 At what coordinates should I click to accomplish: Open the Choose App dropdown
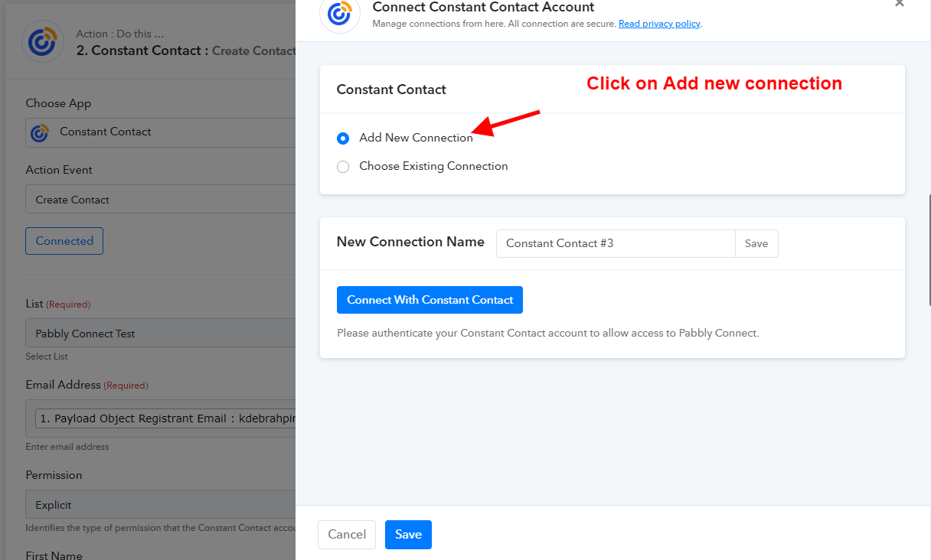click(161, 132)
